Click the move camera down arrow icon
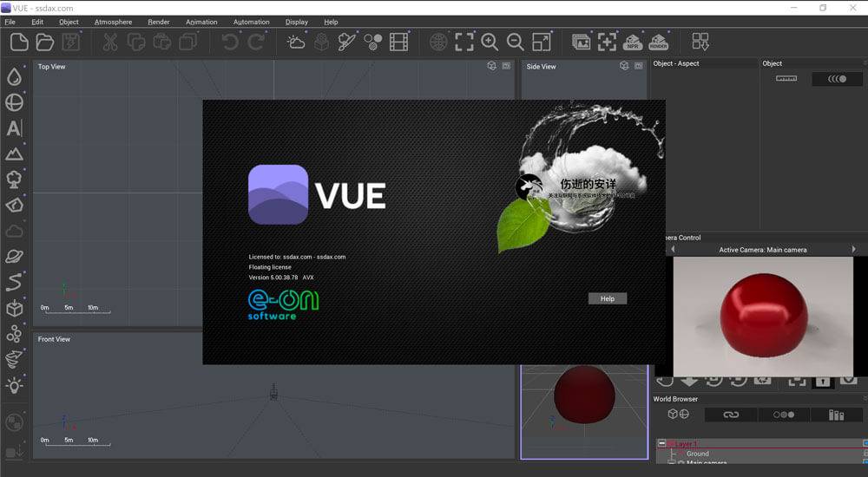This screenshot has width=868, height=477. tap(689, 382)
